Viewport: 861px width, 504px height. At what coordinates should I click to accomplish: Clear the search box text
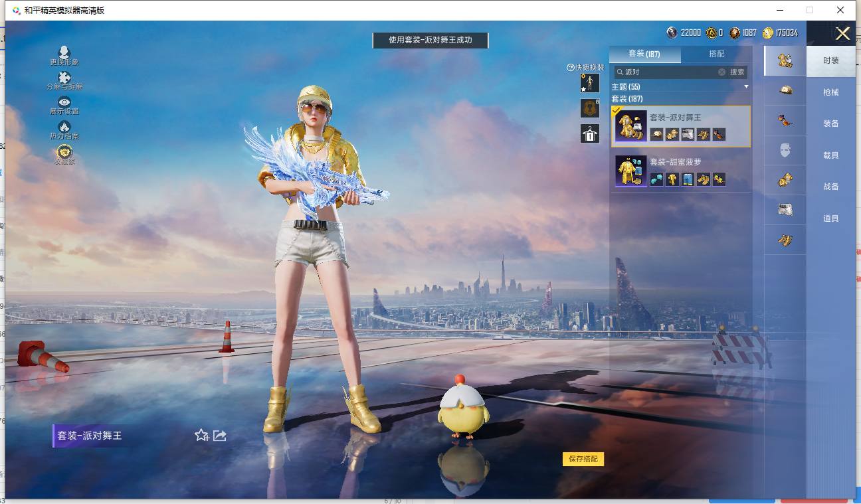[x=721, y=72]
